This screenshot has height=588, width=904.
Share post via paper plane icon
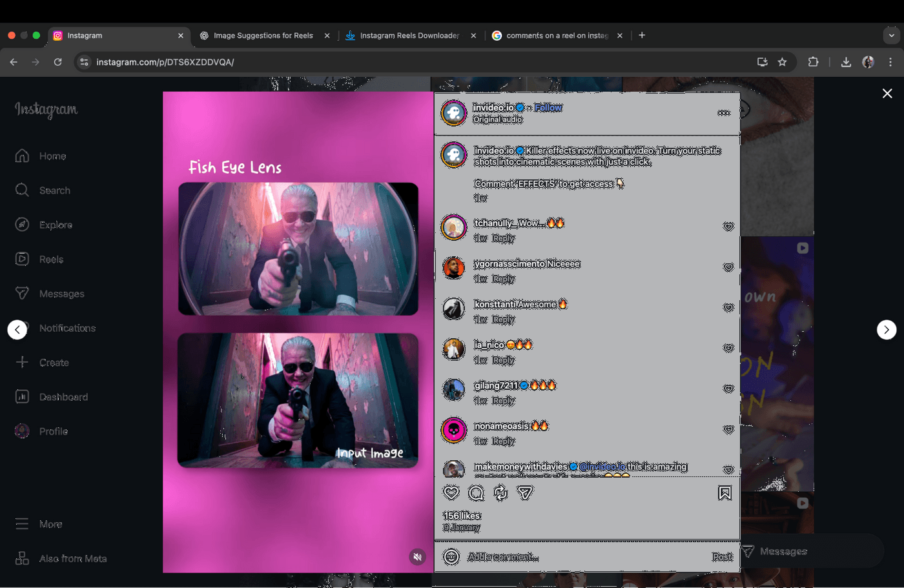[525, 493]
